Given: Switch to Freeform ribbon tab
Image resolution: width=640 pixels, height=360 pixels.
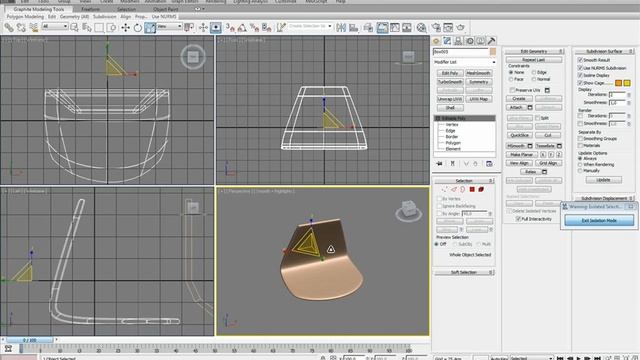Looking at the screenshot, I should 91,9.
